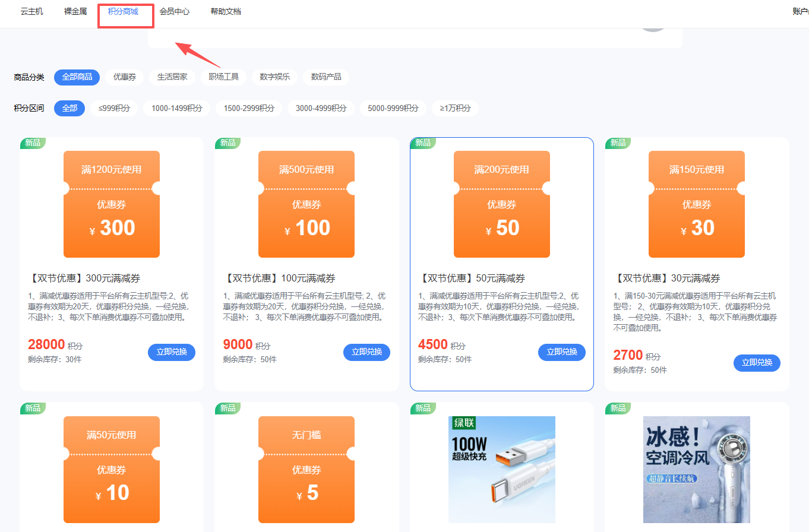Filter category by 生活居家

coord(172,77)
